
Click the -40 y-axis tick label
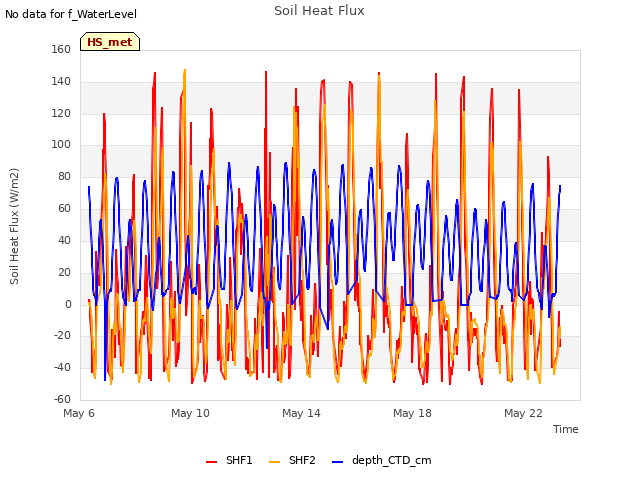click(62, 367)
